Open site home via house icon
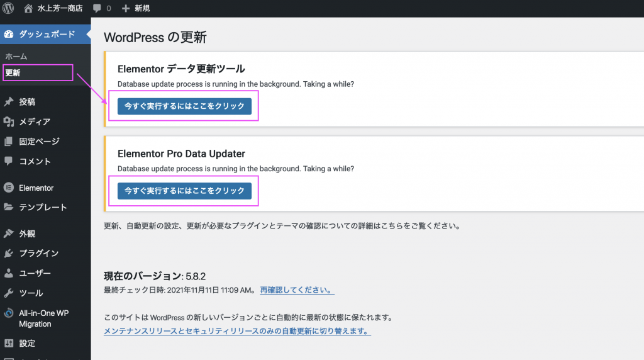The width and height of the screenshot is (644, 360). click(28, 9)
